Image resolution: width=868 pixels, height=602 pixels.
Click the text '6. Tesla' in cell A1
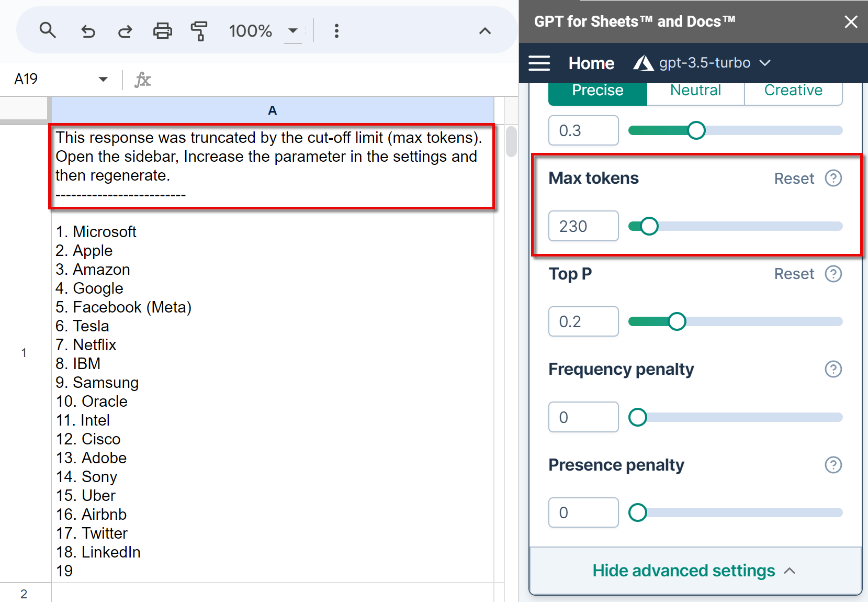[x=83, y=326]
